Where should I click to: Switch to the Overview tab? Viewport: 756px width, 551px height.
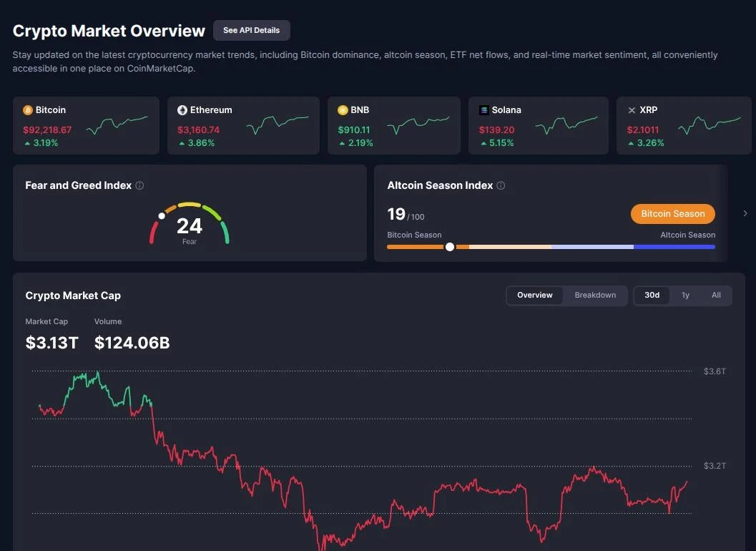535,295
